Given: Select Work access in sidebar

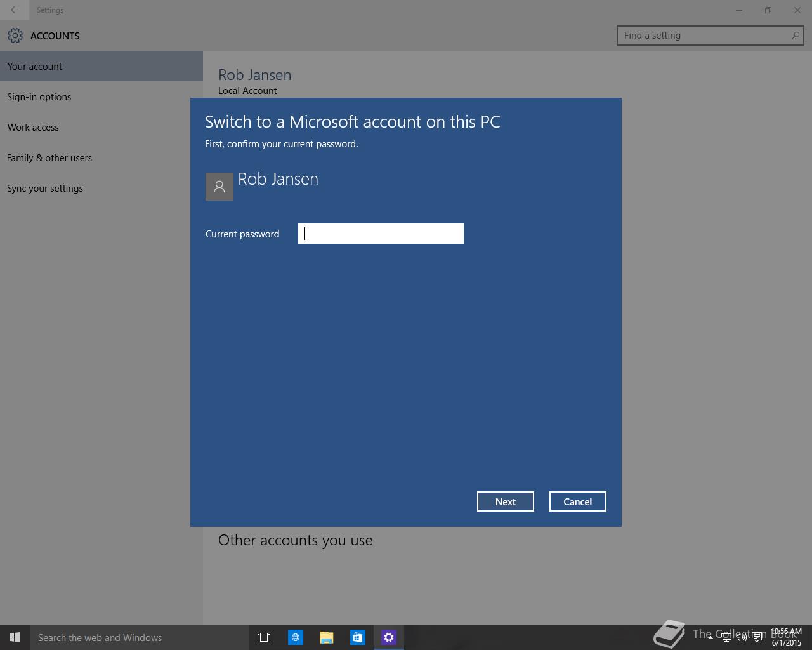Looking at the screenshot, I should click(x=101, y=127).
